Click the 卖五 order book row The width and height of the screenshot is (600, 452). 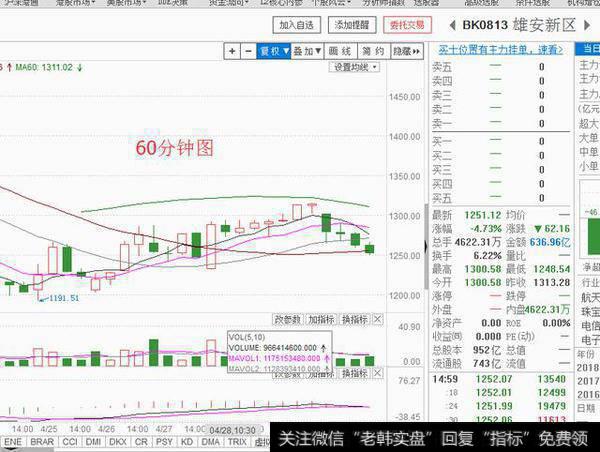click(501, 67)
